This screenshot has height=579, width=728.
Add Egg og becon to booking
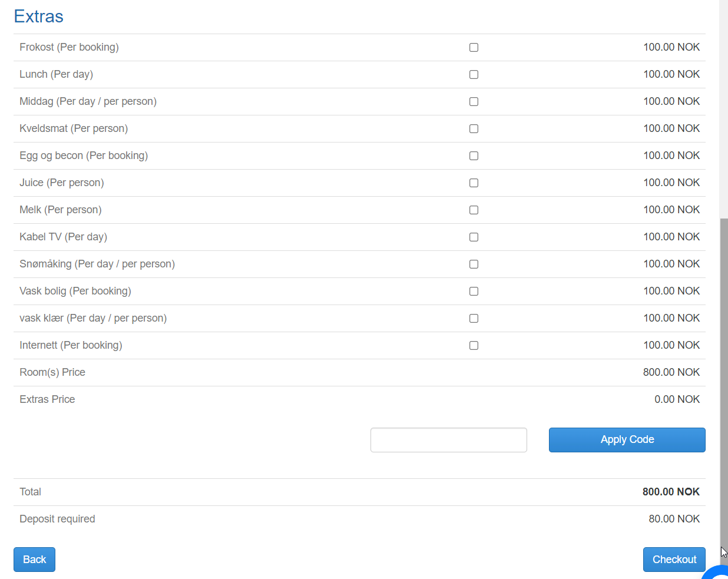474,156
